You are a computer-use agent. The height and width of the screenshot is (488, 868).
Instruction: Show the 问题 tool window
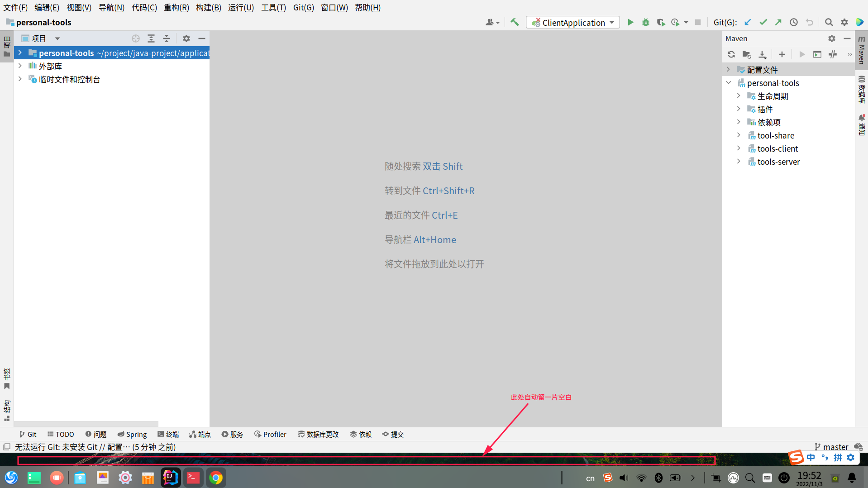point(96,434)
